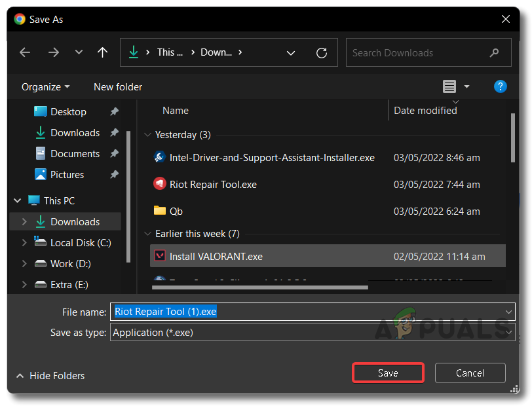Click date 02/05/2022 11:14 am

tap(440, 257)
